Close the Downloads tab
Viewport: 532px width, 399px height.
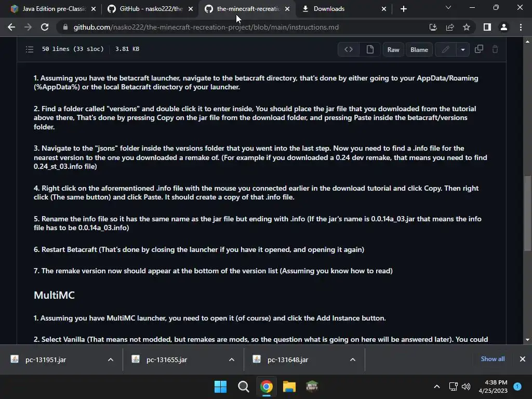click(x=384, y=9)
